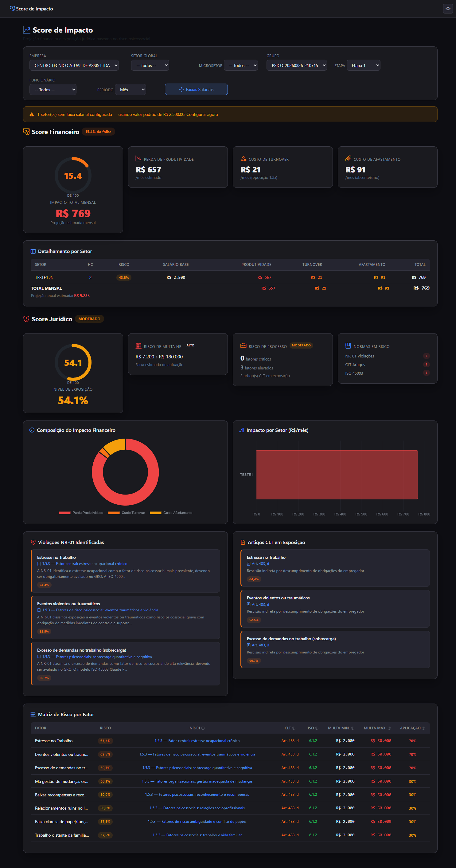Viewport: 456px width, 868px height.
Task: Click the yellow Custo Afastamento donut segment
Action: (x=116, y=446)
